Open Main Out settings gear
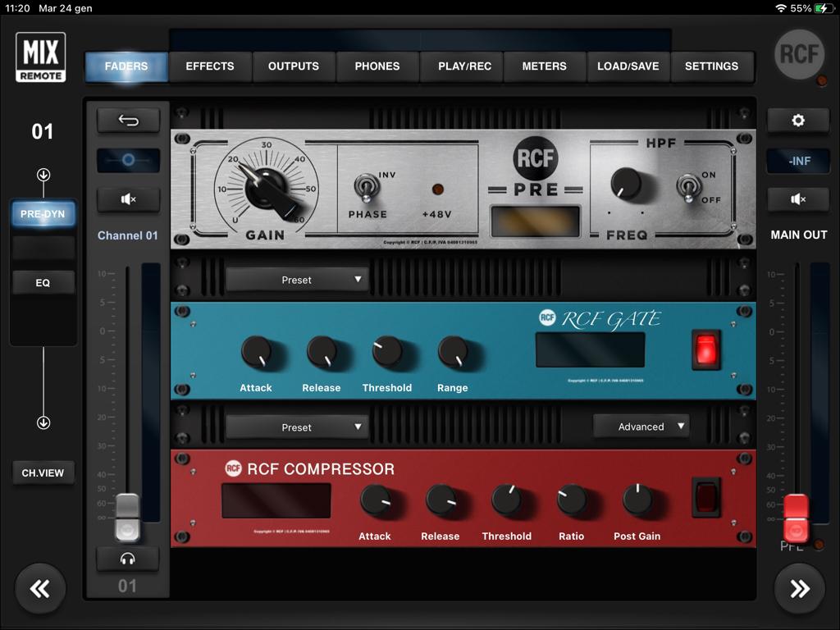This screenshot has width=840, height=630. pos(798,121)
